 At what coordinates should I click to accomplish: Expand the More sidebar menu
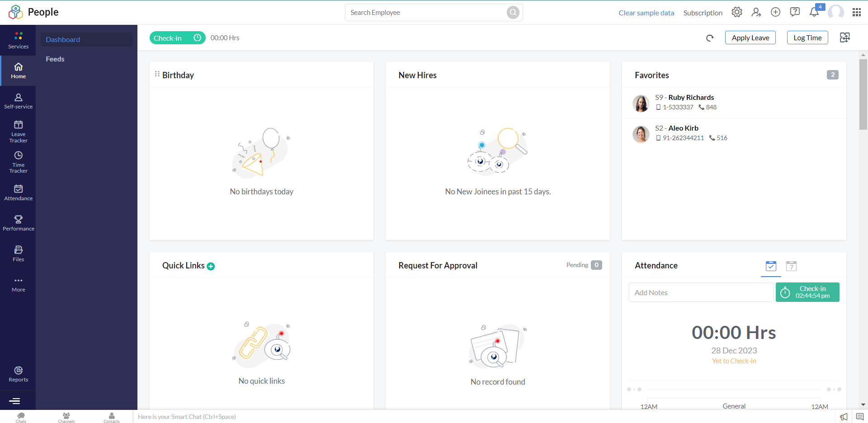pos(18,284)
